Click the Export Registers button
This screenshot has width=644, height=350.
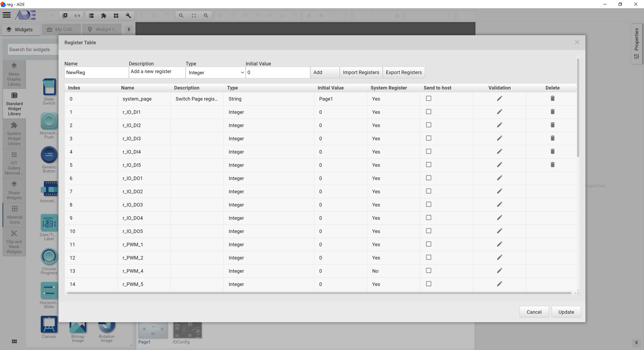(x=404, y=72)
